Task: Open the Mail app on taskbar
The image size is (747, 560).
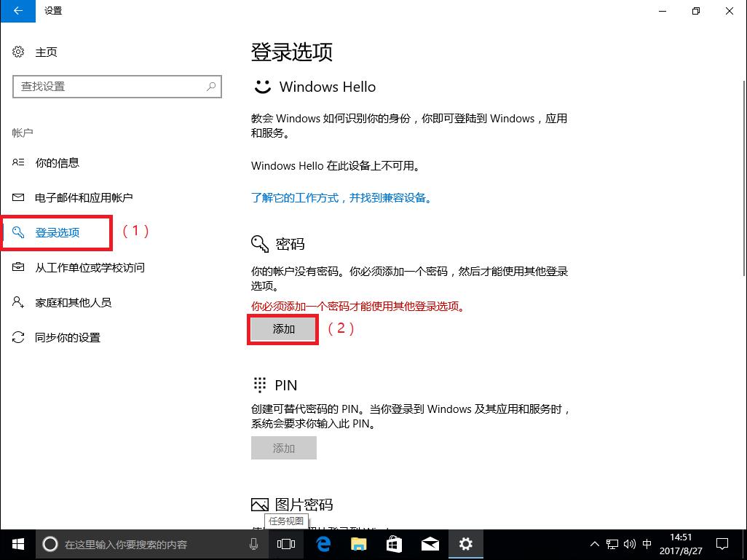Action: click(x=430, y=544)
